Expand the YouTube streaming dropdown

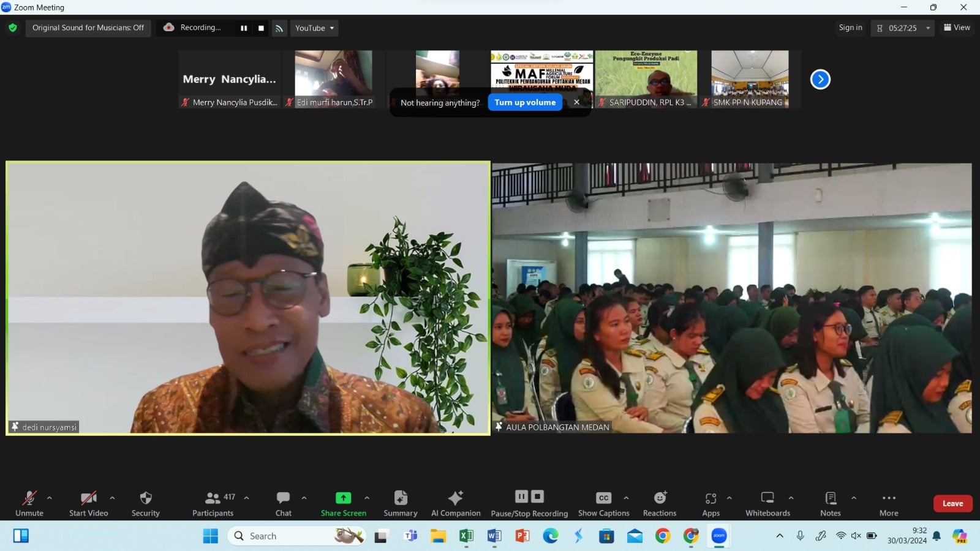tap(331, 28)
